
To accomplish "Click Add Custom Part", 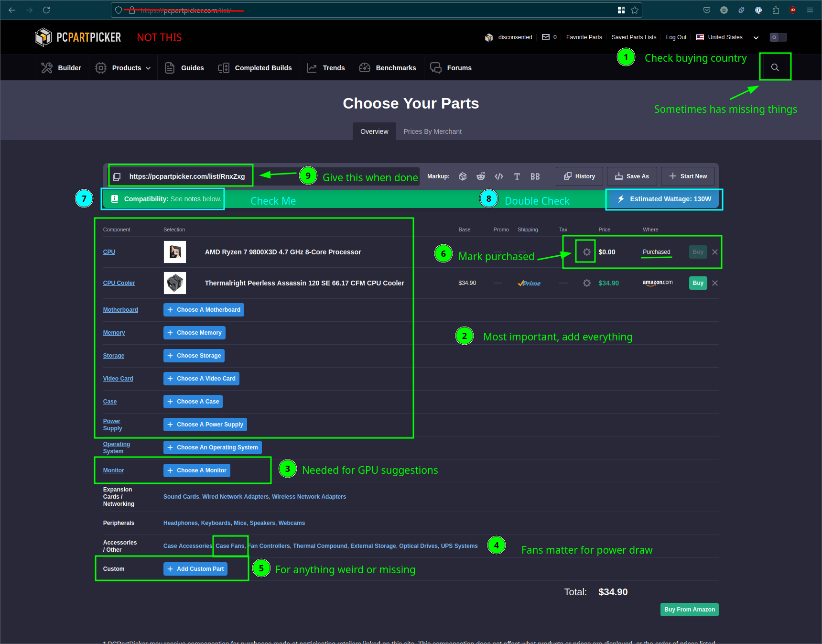I will 195,569.
